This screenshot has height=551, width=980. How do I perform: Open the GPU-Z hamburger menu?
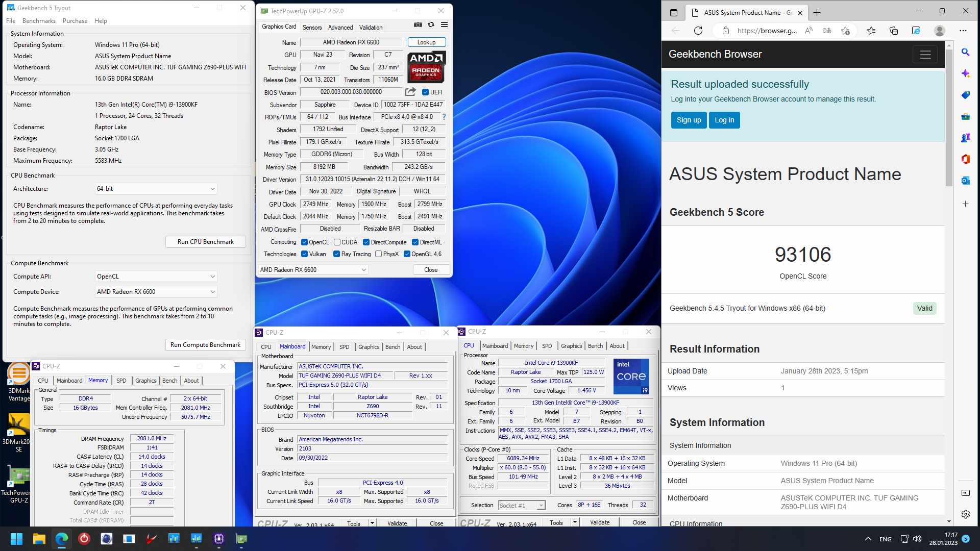pyautogui.click(x=445, y=24)
